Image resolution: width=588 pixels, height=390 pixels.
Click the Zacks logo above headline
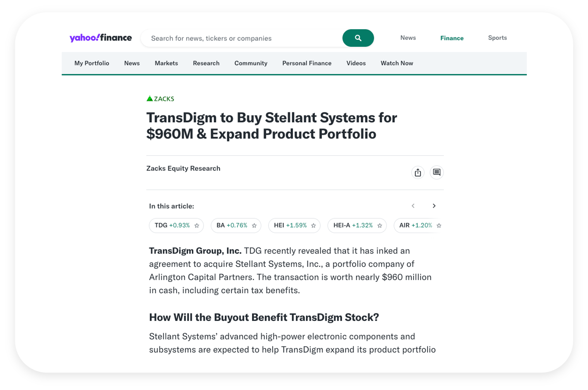coord(160,99)
